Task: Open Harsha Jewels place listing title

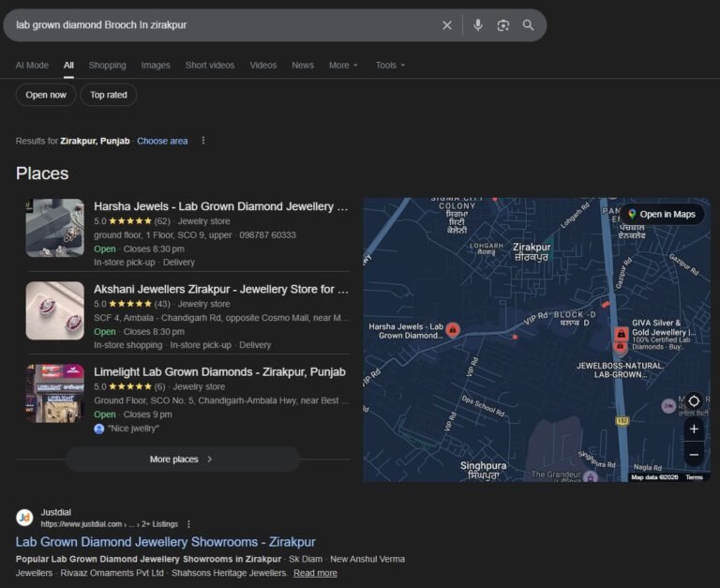Action: pos(221,206)
